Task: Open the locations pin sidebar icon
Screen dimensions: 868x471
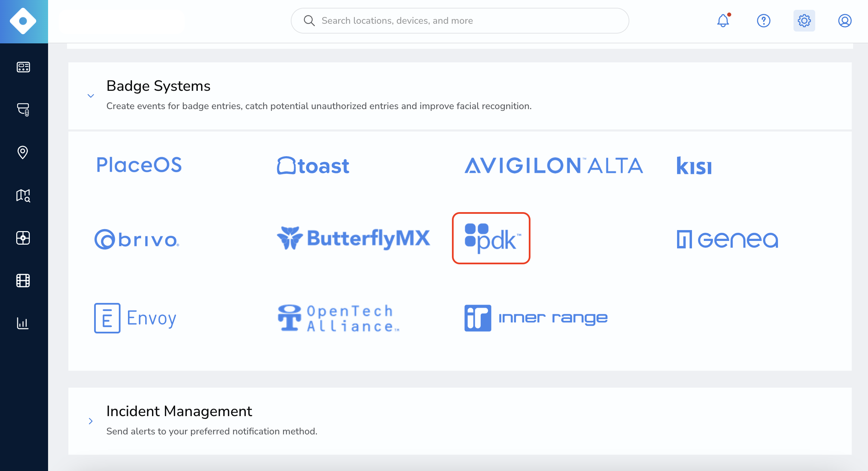Action: [x=23, y=152]
